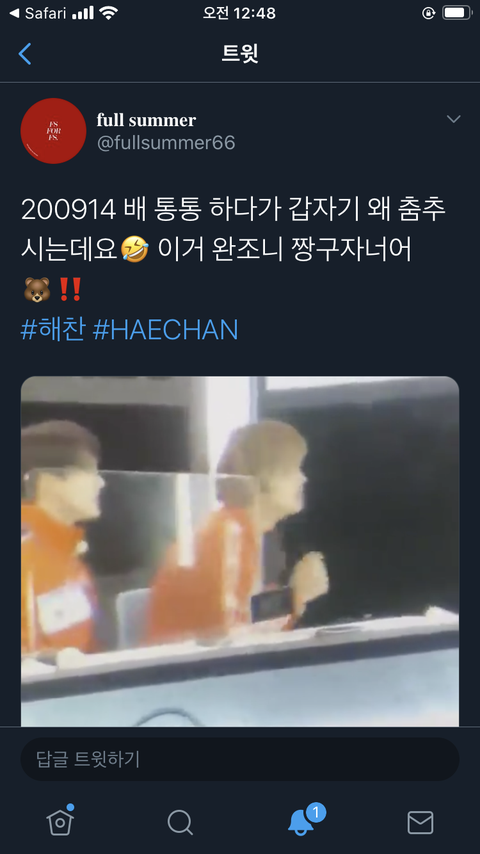Open the Home tab icon
This screenshot has width=480, height=854.
coord(60,821)
